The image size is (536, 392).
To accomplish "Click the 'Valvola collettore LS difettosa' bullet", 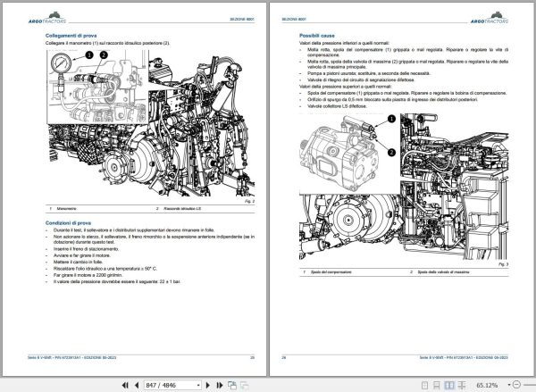I will (x=337, y=106).
